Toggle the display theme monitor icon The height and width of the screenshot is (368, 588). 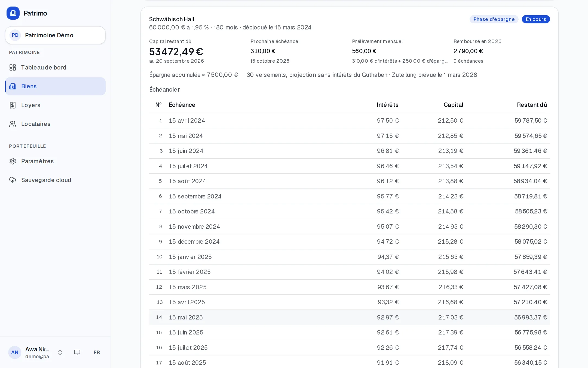[x=77, y=352]
